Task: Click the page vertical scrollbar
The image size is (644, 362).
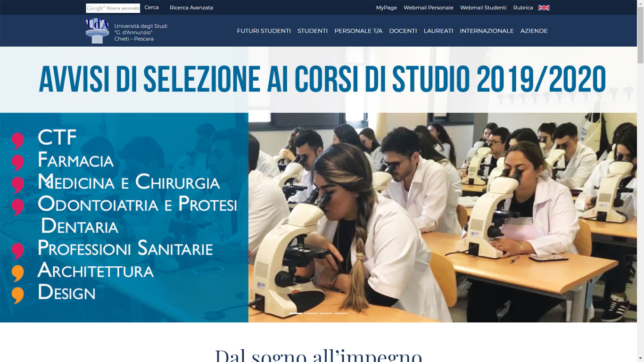Action: click(640, 181)
